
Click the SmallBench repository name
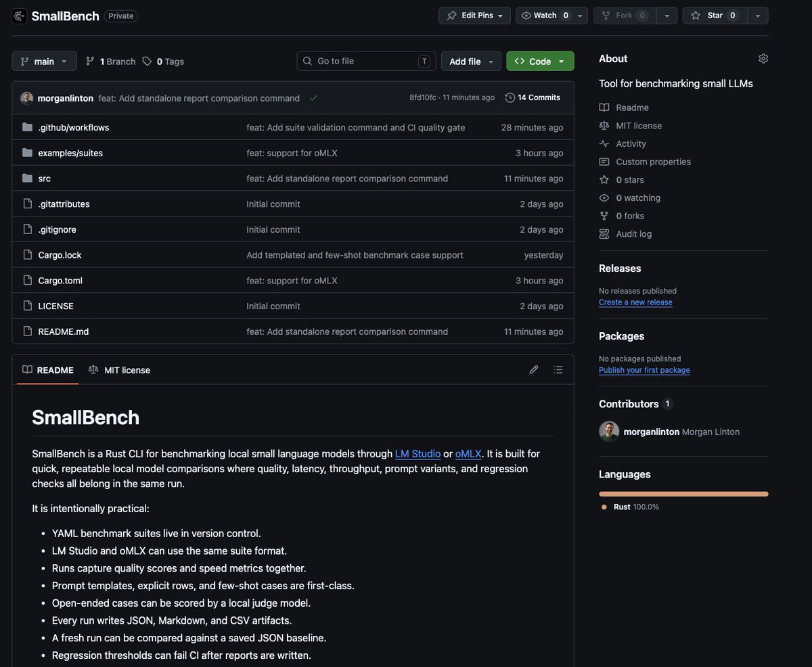coord(65,16)
